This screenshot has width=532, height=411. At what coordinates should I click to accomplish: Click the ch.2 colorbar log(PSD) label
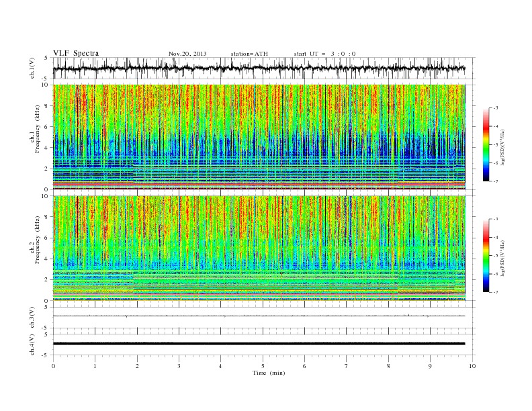[x=503, y=258]
